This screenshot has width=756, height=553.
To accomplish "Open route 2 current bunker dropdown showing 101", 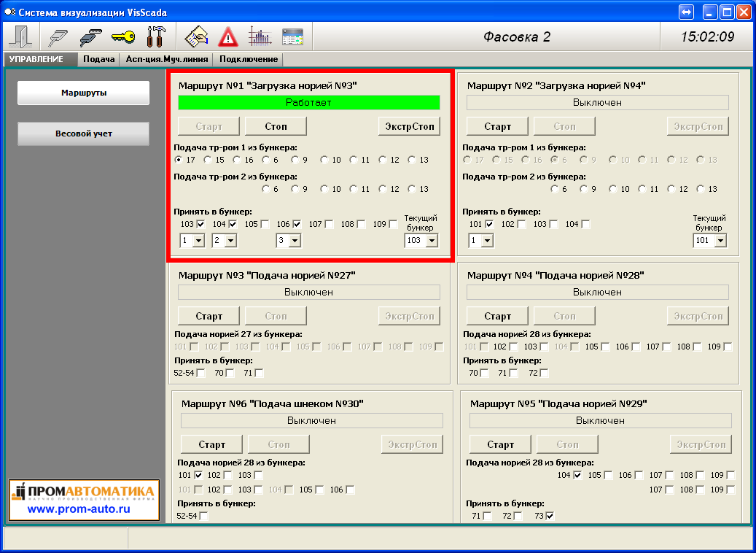I will click(x=720, y=241).
